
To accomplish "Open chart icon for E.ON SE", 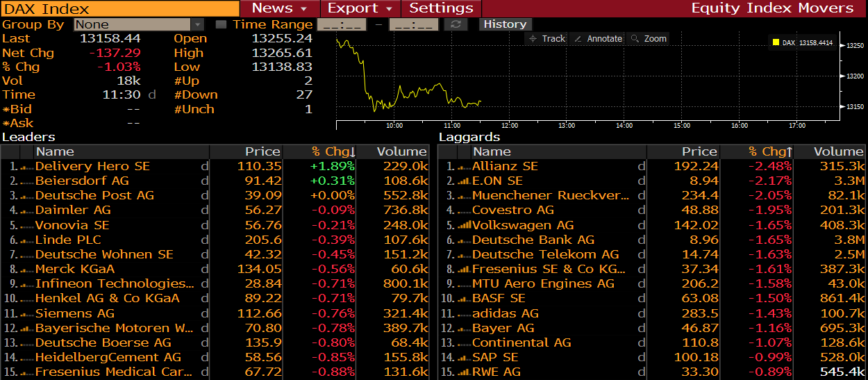I will (464, 181).
